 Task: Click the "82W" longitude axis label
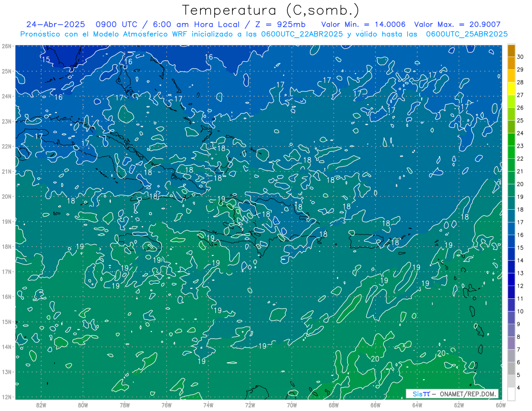pyautogui.click(x=41, y=404)
